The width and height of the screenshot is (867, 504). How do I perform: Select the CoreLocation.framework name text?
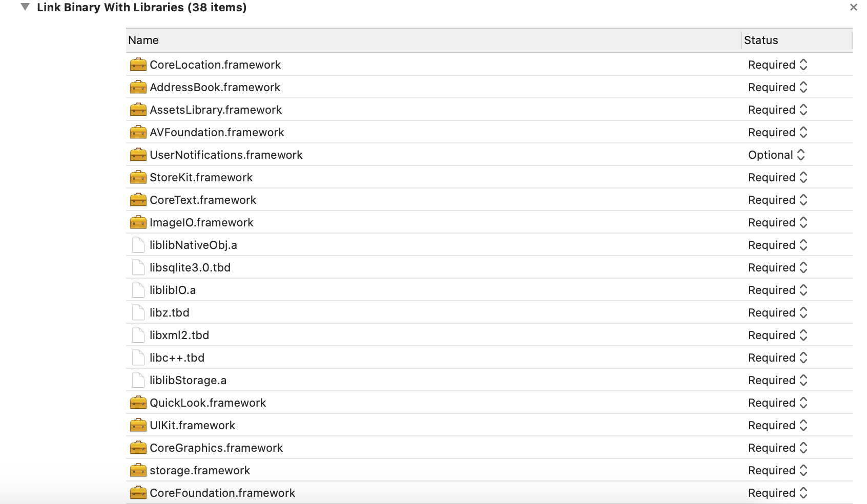[x=215, y=65]
